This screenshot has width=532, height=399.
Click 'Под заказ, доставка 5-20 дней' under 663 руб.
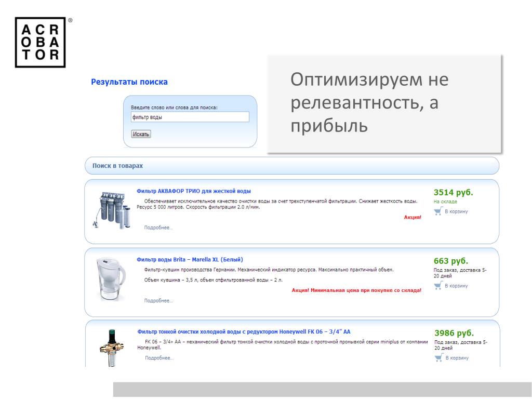[460, 273]
